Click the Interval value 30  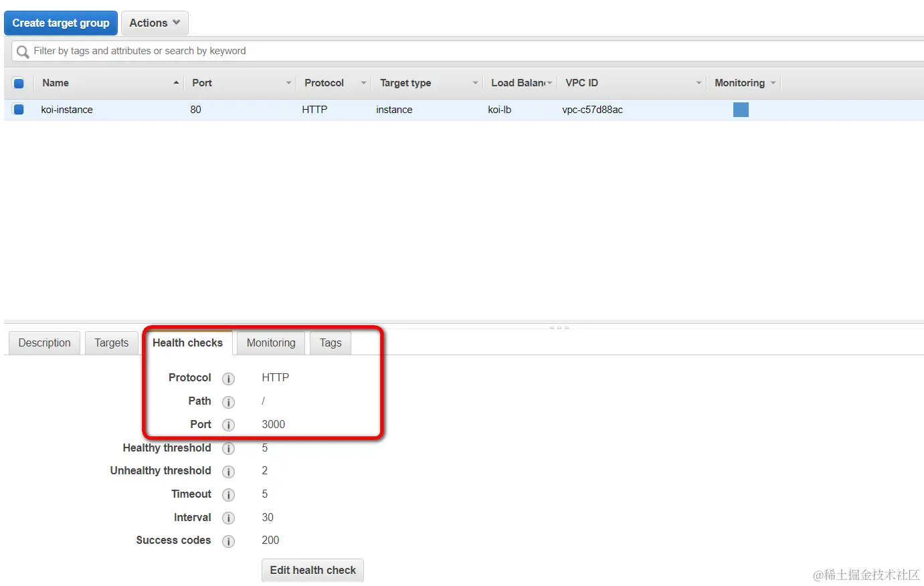[268, 517]
